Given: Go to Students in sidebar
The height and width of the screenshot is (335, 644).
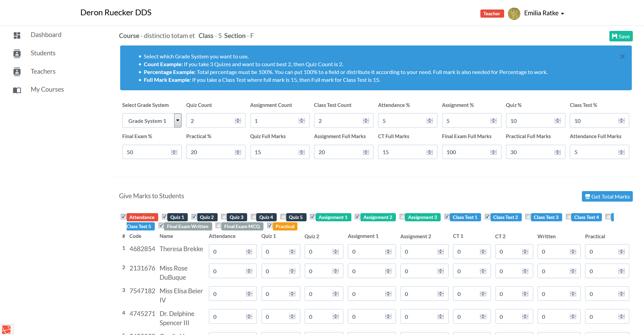Looking at the screenshot, I should 43,53.
